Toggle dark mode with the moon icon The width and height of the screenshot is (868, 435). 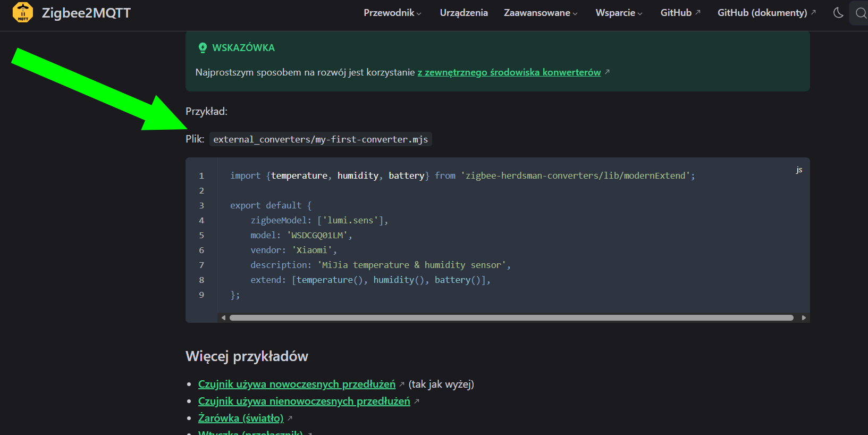point(838,13)
